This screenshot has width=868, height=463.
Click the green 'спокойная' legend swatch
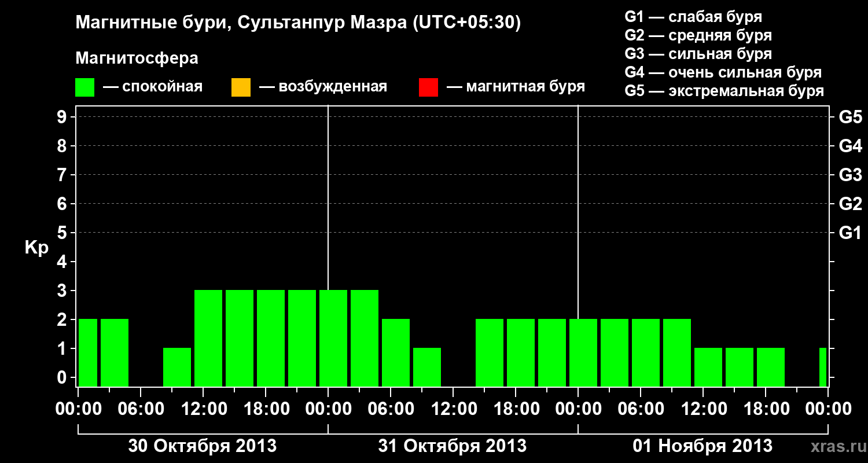pos(85,87)
